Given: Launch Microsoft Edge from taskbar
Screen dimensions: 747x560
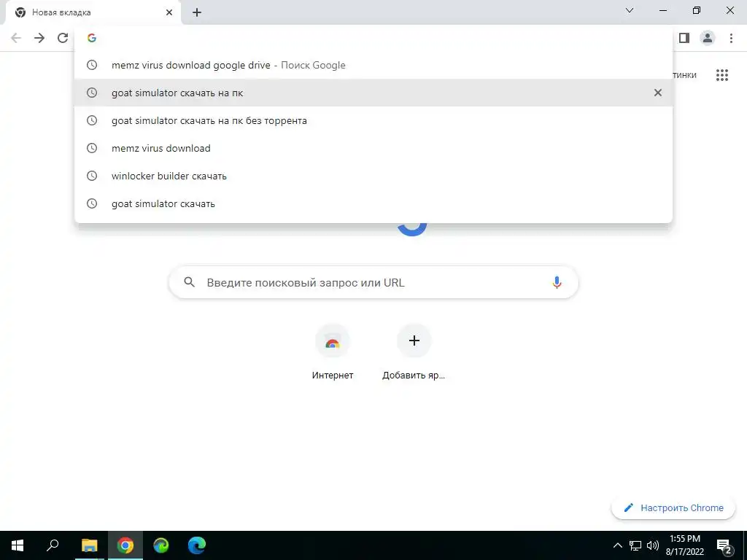Looking at the screenshot, I should pos(197,545).
